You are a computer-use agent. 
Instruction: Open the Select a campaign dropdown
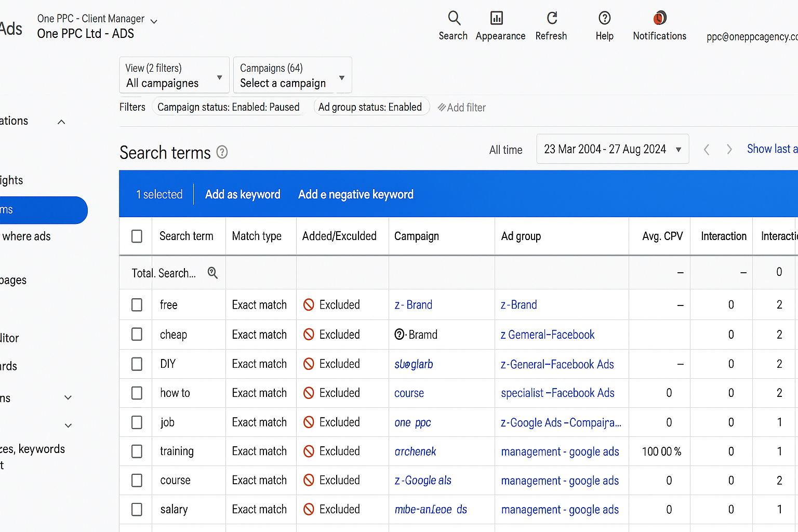[x=292, y=75]
